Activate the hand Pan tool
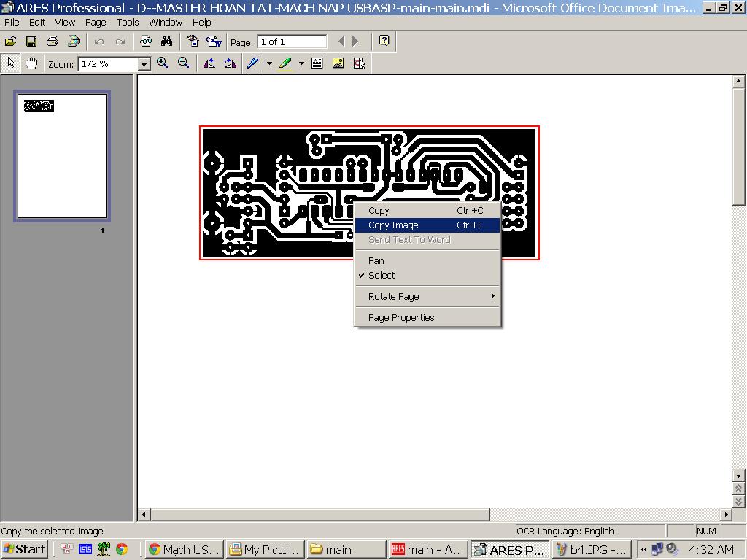This screenshot has height=560, width=747. coord(31,63)
